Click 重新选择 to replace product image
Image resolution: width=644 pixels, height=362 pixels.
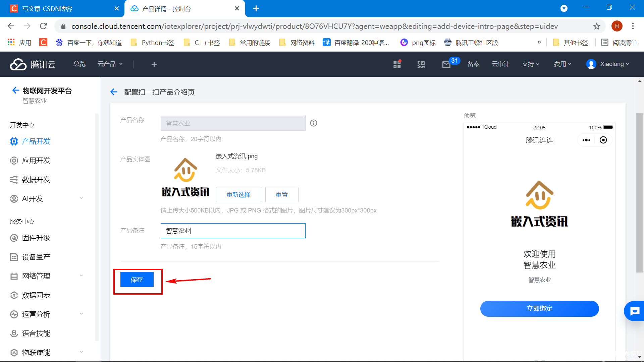237,194
